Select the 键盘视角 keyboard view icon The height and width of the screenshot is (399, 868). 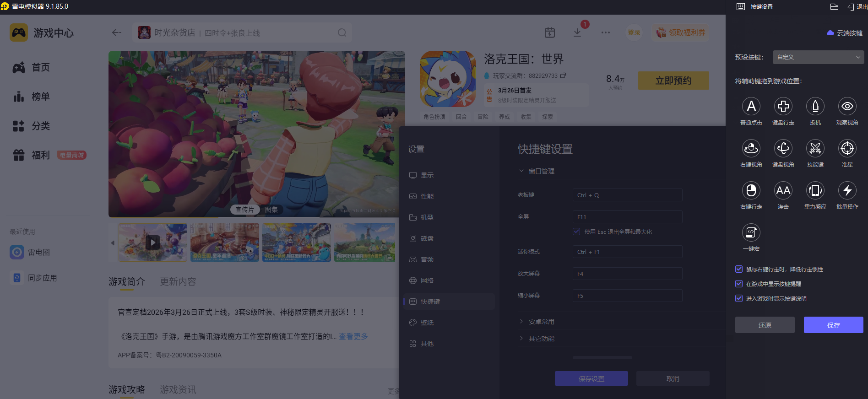coord(783,148)
